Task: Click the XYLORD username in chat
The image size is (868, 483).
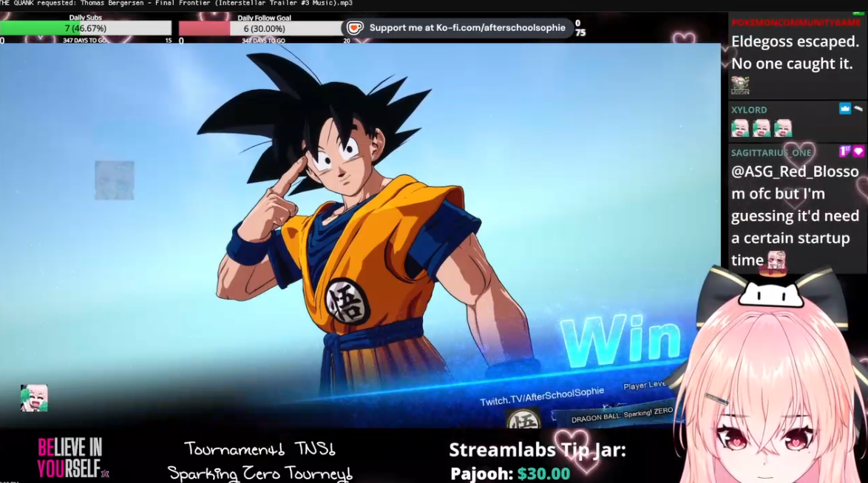Action: coord(749,109)
